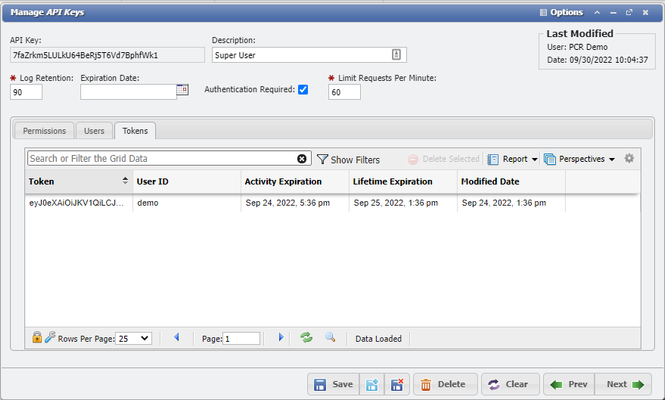Image resolution: width=665 pixels, height=400 pixels.
Task: Open the Rows Per Page dropdown
Action: click(x=133, y=338)
